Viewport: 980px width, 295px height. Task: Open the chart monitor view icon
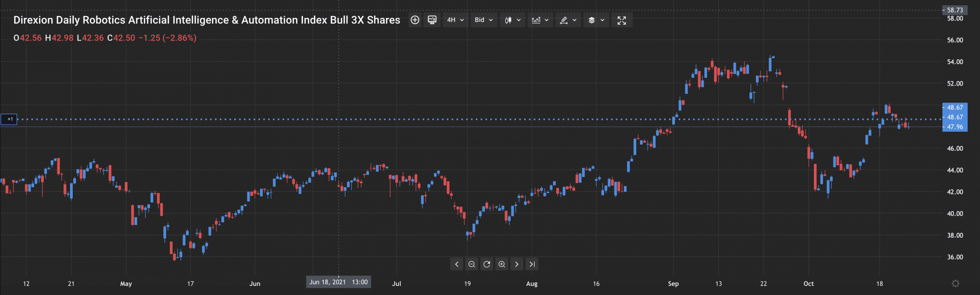(x=432, y=20)
